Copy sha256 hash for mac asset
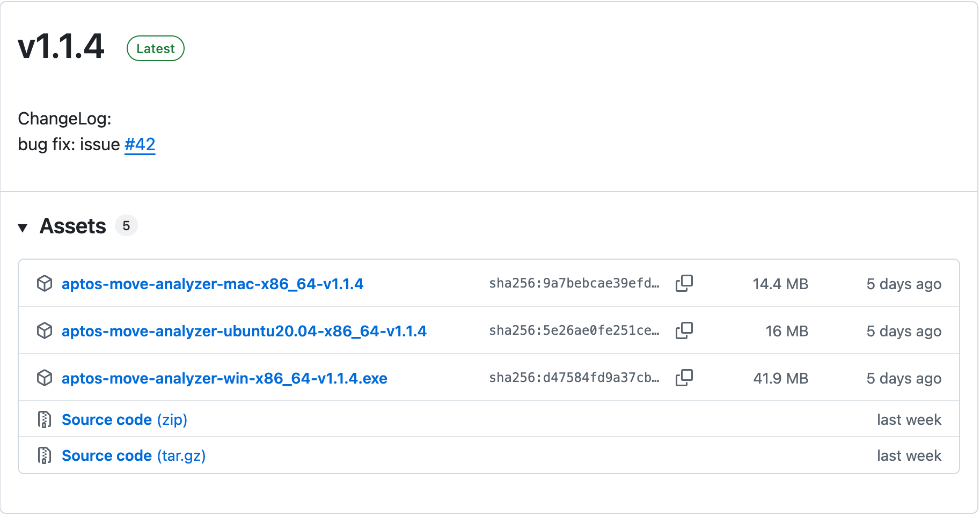Image resolution: width=980 pixels, height=515 pixels. click(684, 283)
